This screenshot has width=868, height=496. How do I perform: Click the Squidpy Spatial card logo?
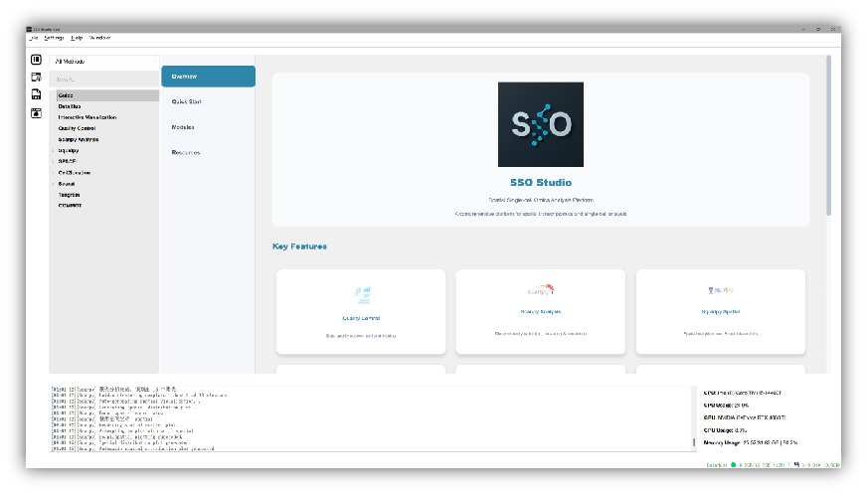coord(720,291)
